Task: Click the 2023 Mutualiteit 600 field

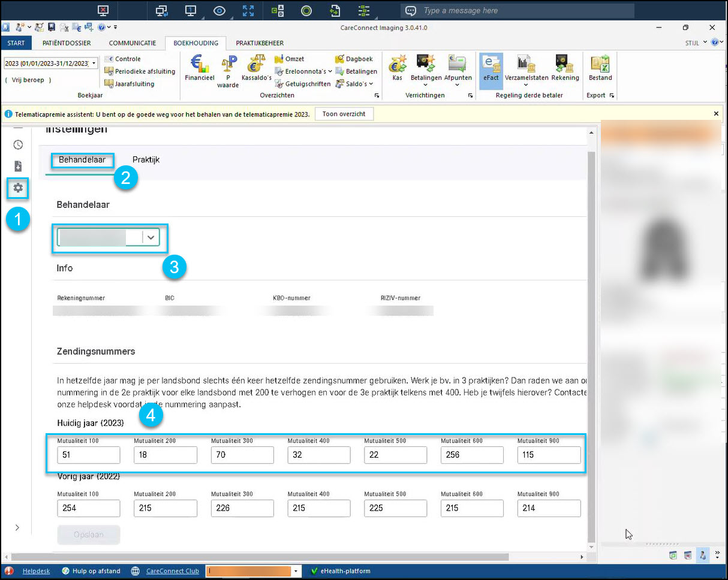Action: [472, 455]
